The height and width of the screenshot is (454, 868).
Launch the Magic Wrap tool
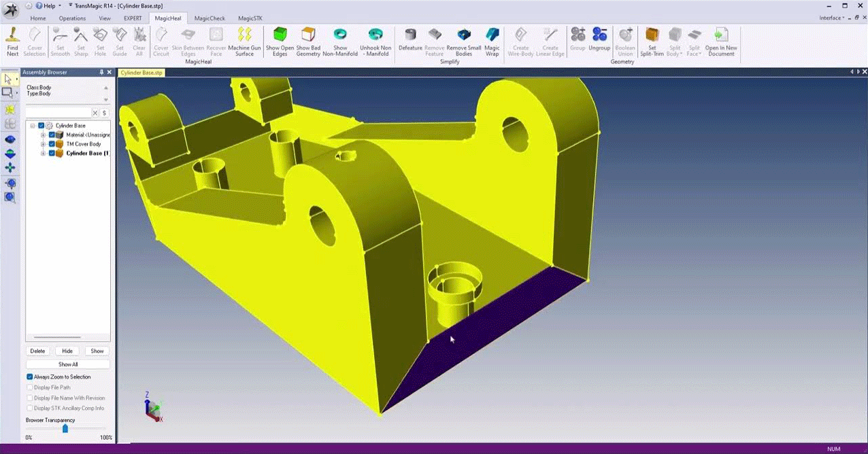(x=492, y=41)
